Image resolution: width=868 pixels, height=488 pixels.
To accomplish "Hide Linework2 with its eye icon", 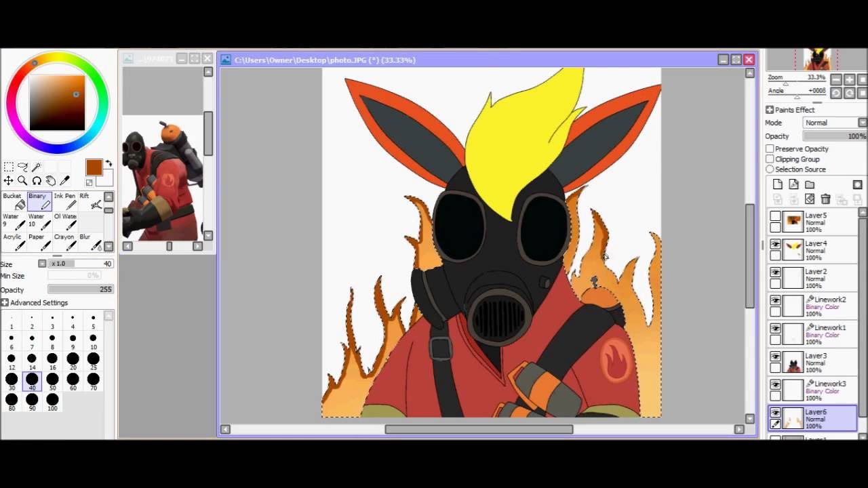I will pos(775,300).
